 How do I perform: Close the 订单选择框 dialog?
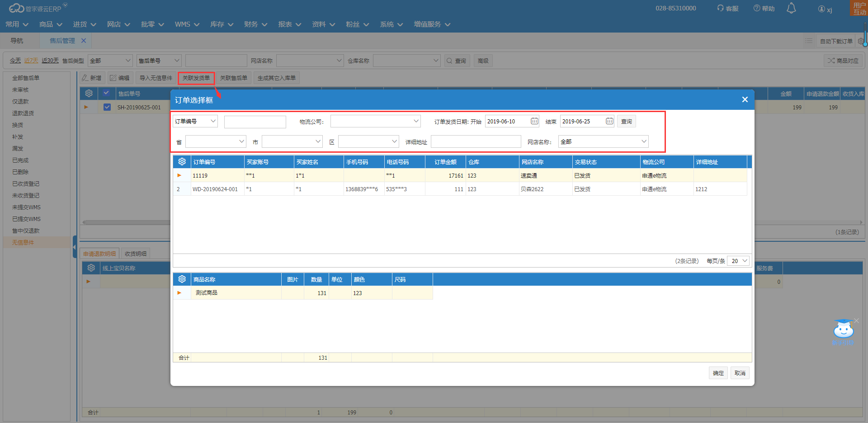[745, 99]
